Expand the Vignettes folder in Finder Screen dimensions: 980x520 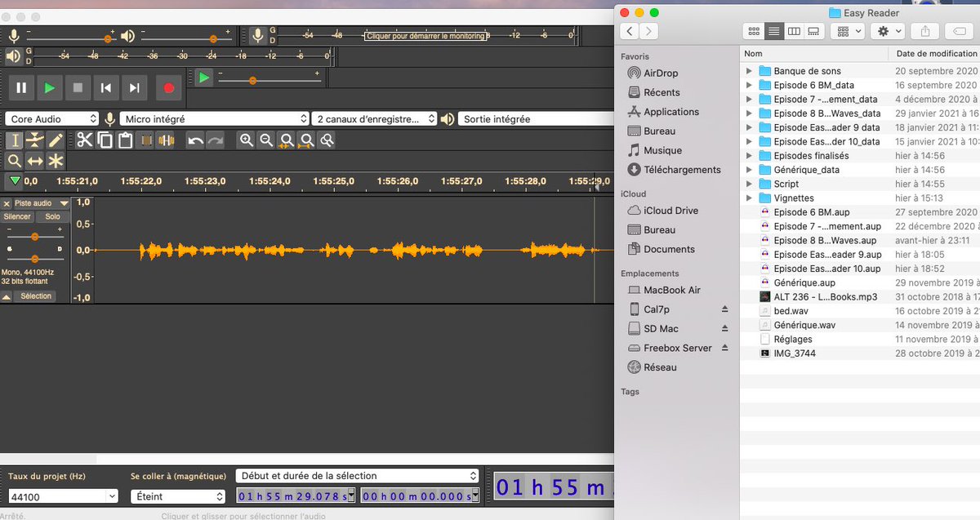pos(749,198)
